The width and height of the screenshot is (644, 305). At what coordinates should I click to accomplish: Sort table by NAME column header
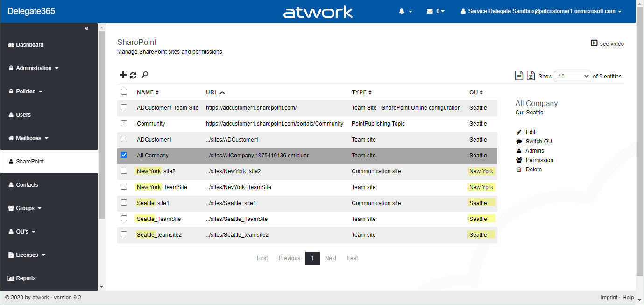[148, 92]
